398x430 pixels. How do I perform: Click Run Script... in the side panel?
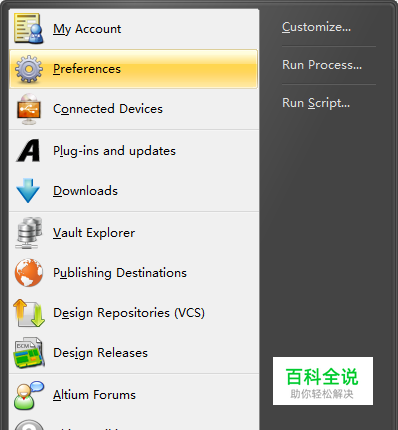pyautogui.click(x=316, y=103)
